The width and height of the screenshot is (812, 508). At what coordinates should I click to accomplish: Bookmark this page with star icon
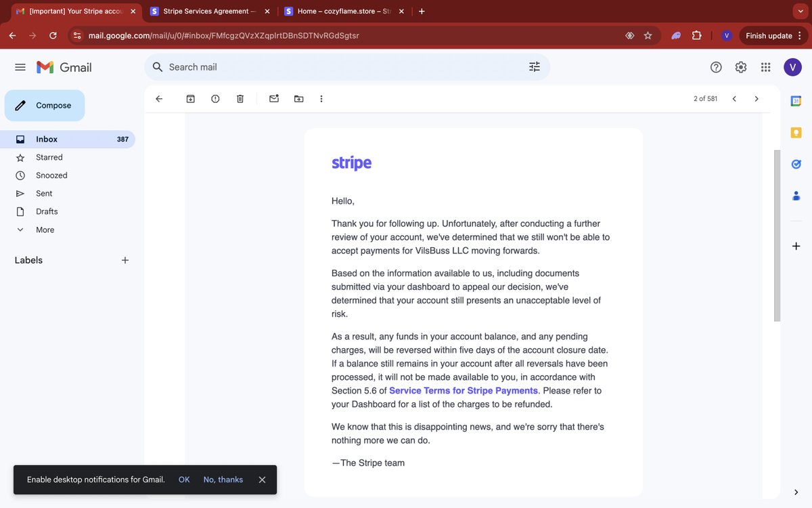click(x=648, y=35)
